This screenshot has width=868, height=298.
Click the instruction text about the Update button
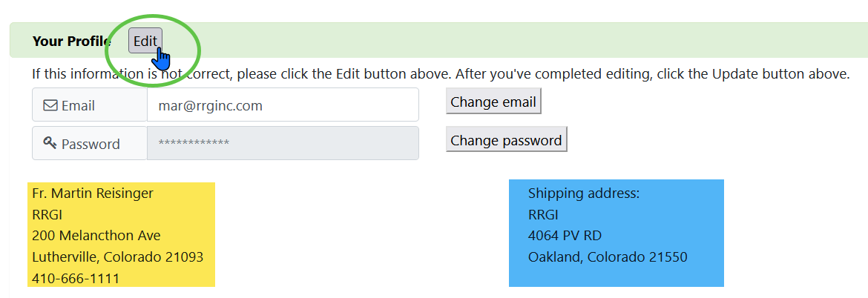point(440,74)
